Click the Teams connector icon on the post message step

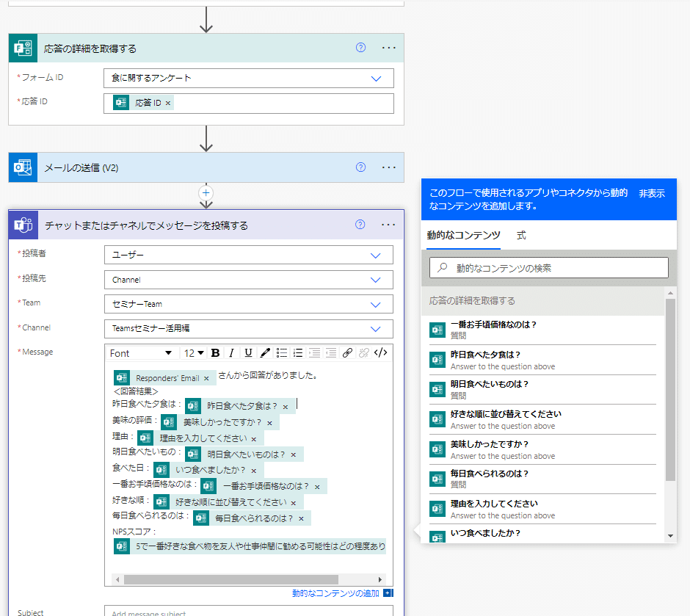pos(23,225)
